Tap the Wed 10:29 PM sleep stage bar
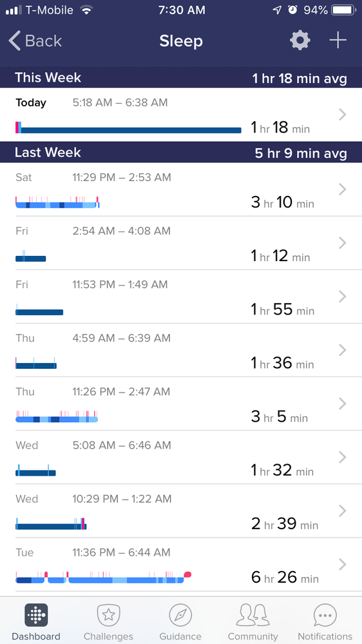362x644 pixels. click(51, 524)
